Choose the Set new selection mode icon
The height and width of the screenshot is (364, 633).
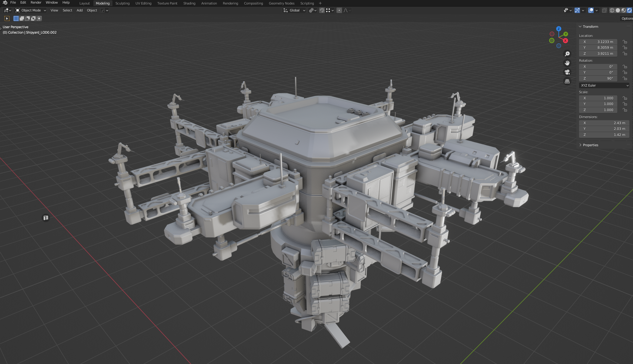pyautogui.click(x=16, y=18)
